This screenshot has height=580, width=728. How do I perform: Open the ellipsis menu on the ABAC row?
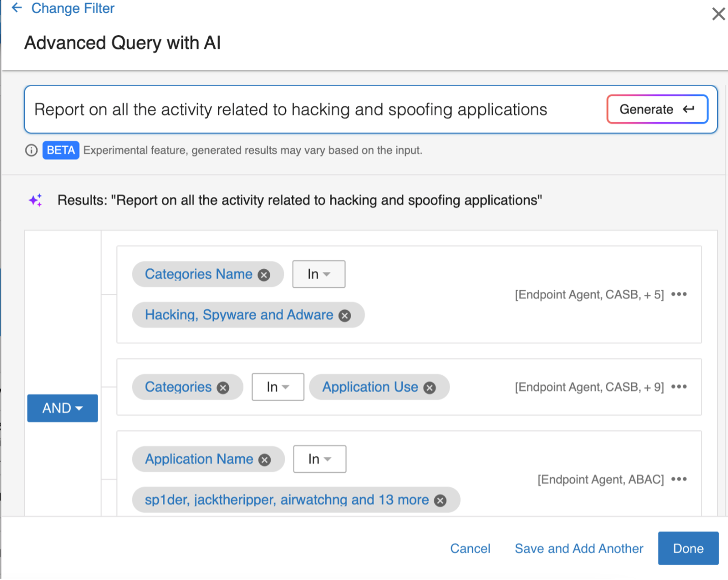pos(680,479)
